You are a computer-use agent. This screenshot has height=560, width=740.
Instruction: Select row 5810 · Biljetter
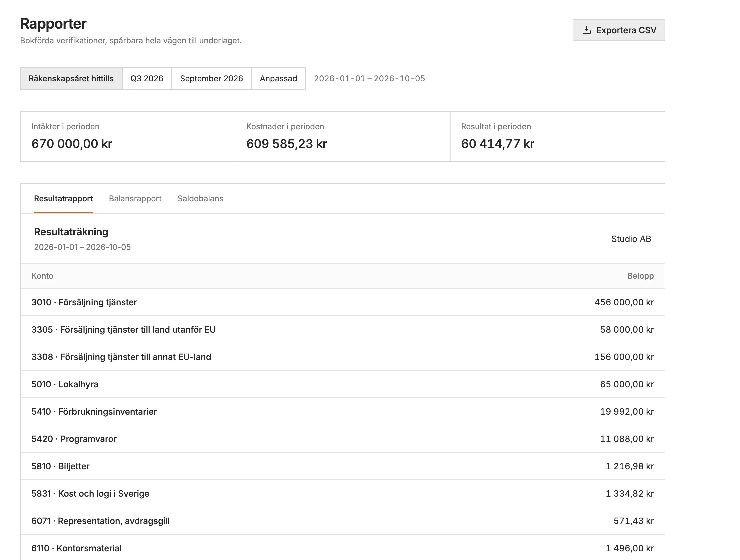tap(343, 466)
